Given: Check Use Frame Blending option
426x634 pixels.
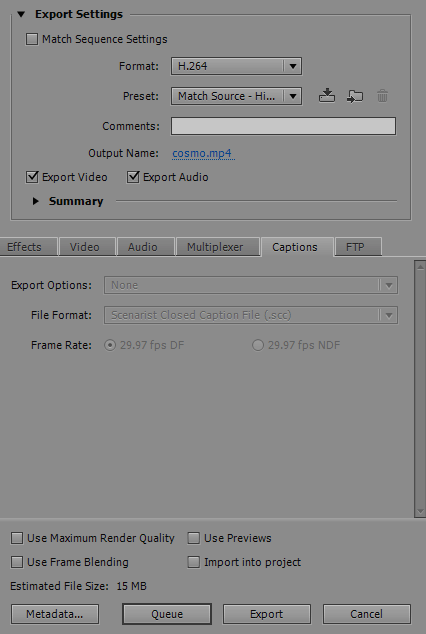Looking at the screenshot, I should click(x=17, y=562).
